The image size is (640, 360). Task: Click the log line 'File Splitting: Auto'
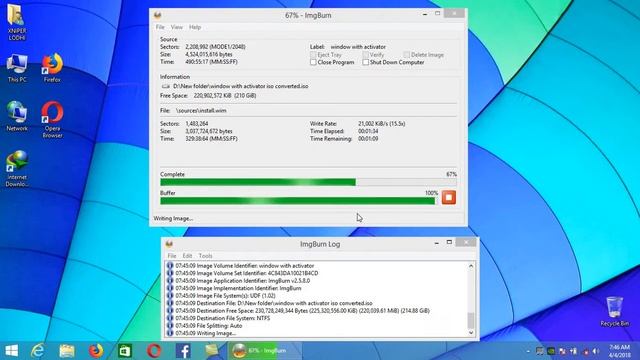coord(209,326)
